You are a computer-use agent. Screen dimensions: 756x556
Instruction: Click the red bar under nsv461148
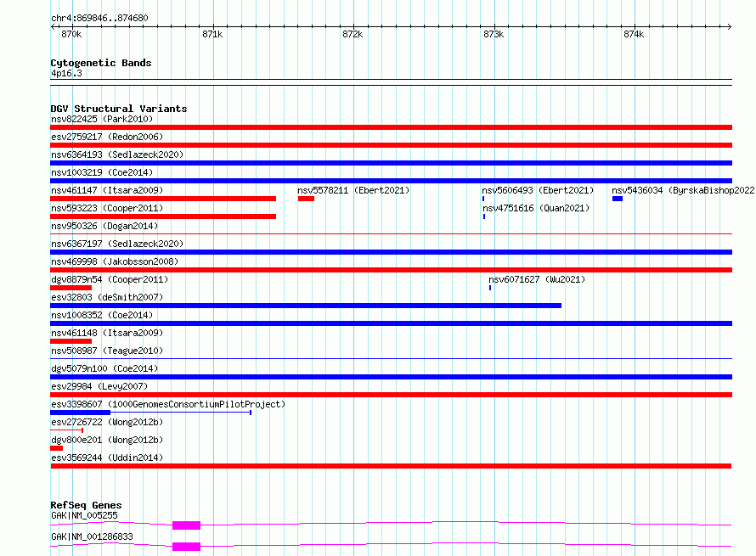[x=71, y=341]
